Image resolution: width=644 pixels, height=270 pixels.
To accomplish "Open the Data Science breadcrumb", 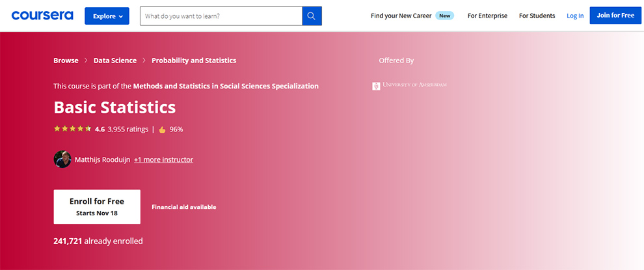I will click(115, 61).
